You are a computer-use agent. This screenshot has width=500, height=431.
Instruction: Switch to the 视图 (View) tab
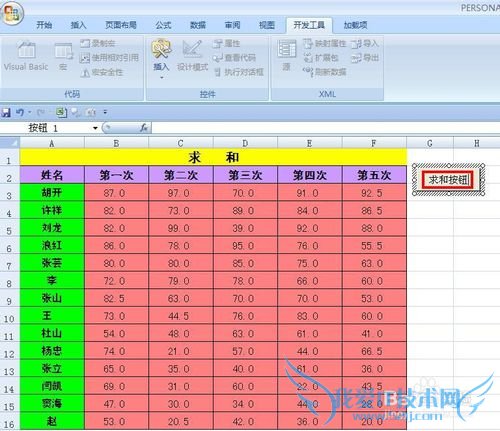click(267, 25)
